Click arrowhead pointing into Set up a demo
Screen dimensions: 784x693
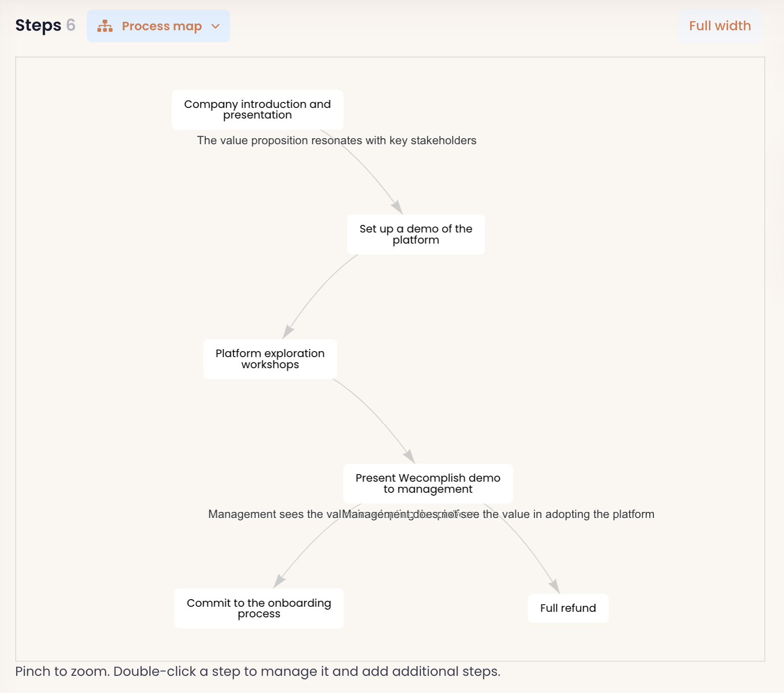pyautogui.click(x=398, y=207)
